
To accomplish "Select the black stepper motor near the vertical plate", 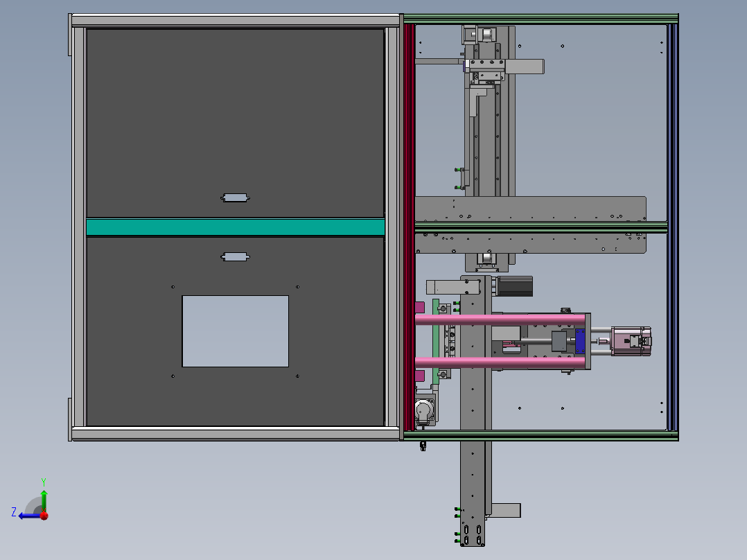I will pyautogui.click(x=514, y=286).
